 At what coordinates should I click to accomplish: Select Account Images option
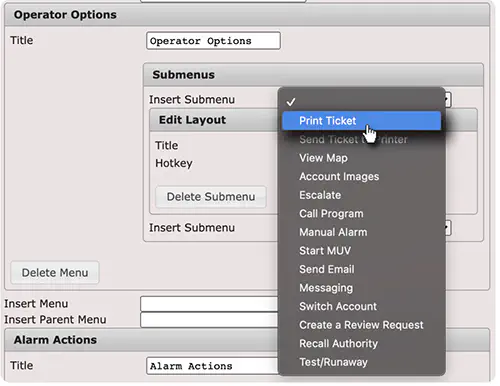tap(361, 176)
